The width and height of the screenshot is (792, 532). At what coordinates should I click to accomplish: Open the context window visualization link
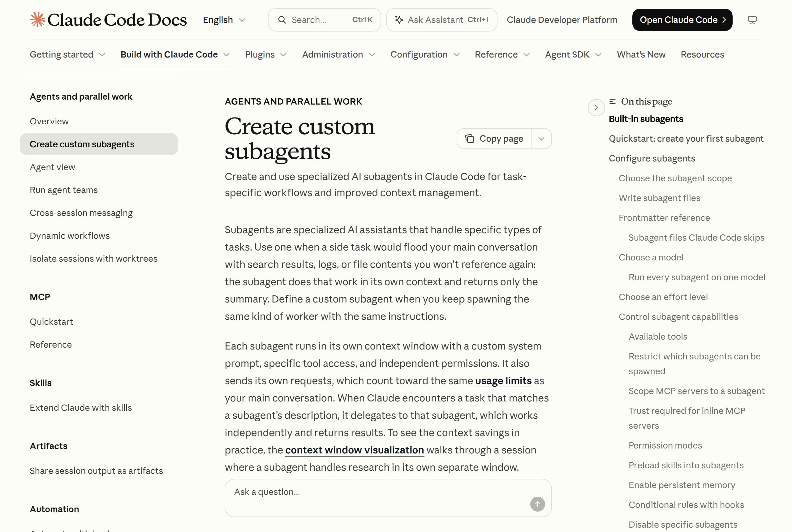click(x=355, y=450)
